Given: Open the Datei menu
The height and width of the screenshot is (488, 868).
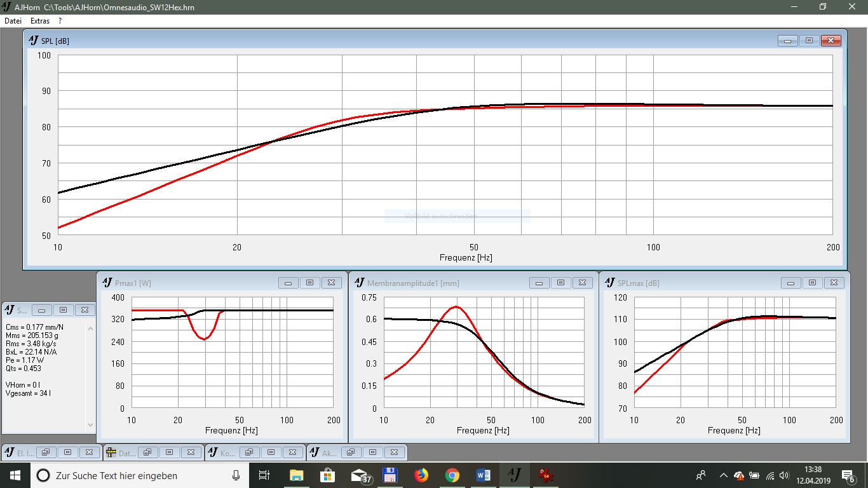Looking at the screenshot, I should pos(13,21).
